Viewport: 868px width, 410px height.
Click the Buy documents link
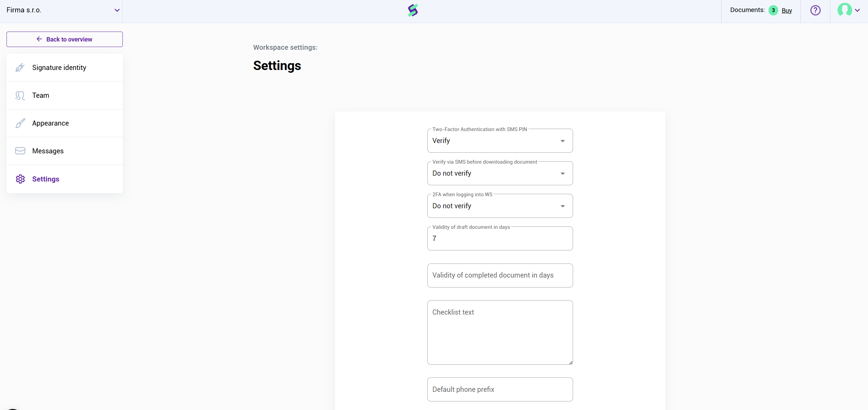[x=786, y=11]
